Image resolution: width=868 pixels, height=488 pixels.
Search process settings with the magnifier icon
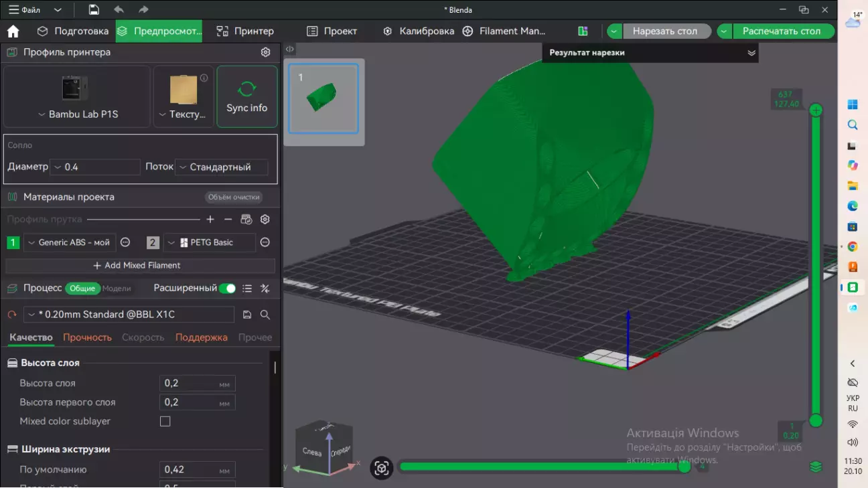click(x=265, y=315)
